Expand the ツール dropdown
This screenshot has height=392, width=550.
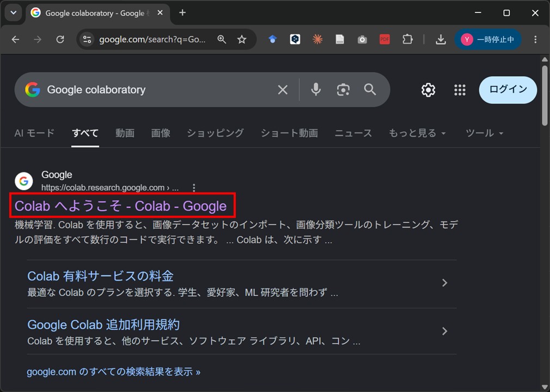point(485,133)
